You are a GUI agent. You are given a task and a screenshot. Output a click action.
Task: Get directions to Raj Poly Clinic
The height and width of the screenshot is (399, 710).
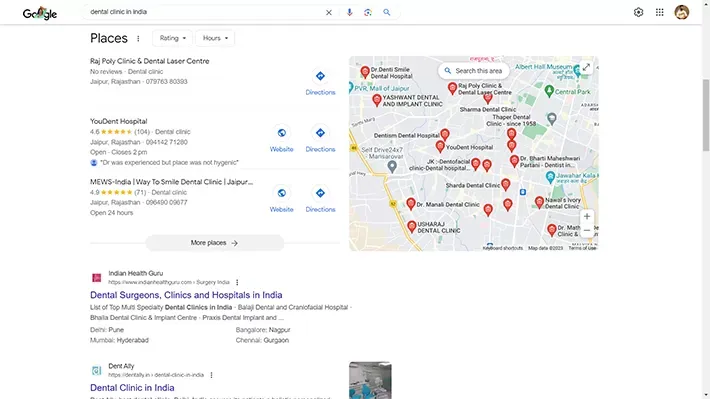coord(320,82)
